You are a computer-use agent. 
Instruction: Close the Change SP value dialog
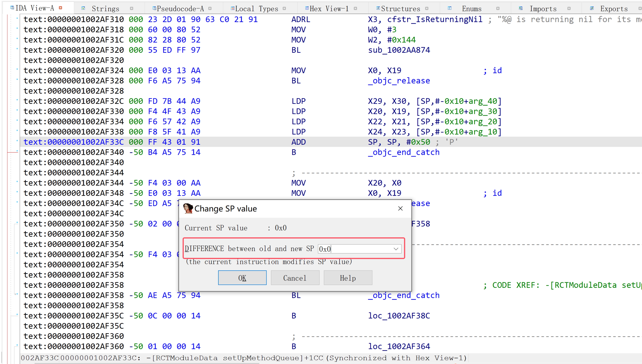[400, 208]
